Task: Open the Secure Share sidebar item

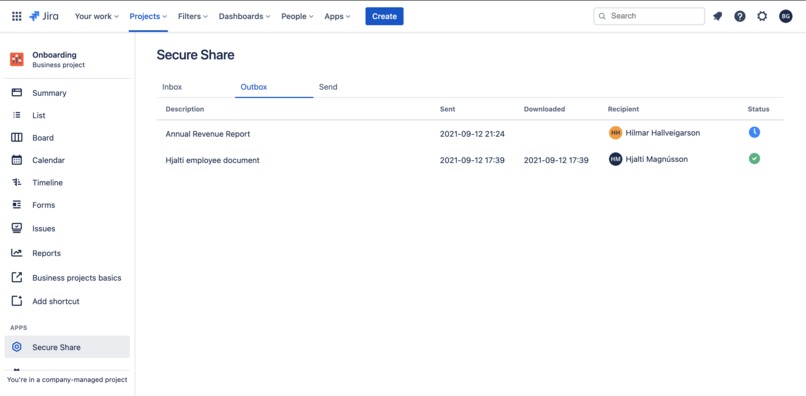Action: (x=67, y=347)
